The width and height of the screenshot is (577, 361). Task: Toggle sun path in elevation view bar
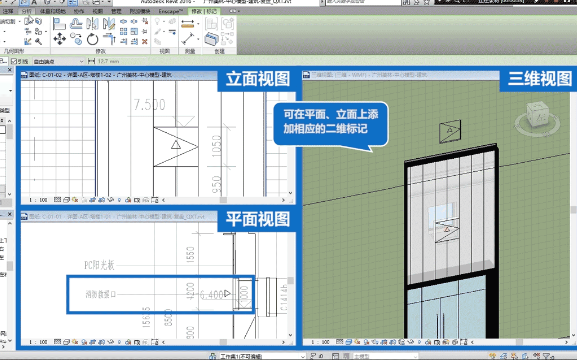coord(75,200)
